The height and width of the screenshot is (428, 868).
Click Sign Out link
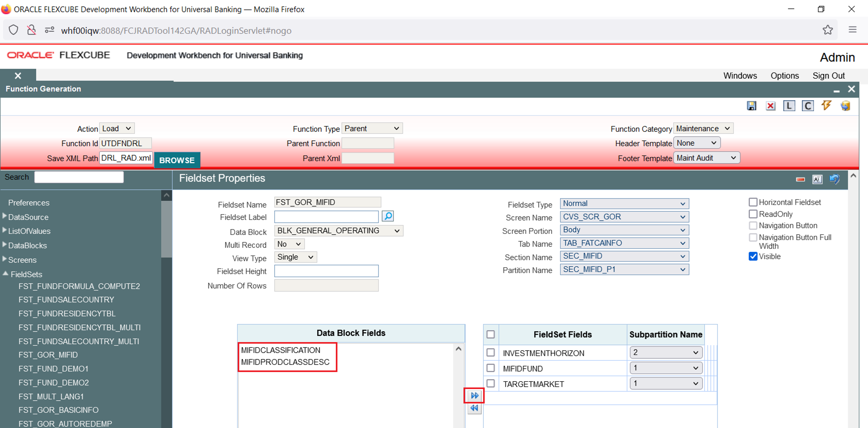(828, 75)
